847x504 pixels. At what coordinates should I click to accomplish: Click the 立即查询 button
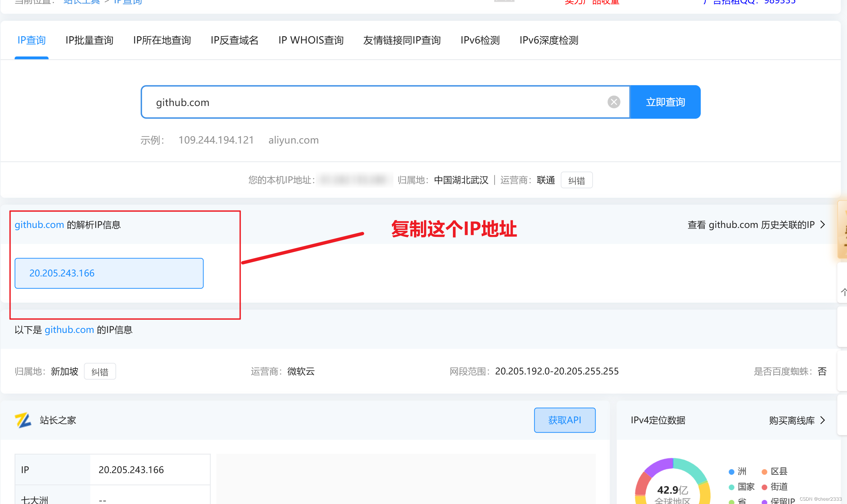[x=665, y=102]
